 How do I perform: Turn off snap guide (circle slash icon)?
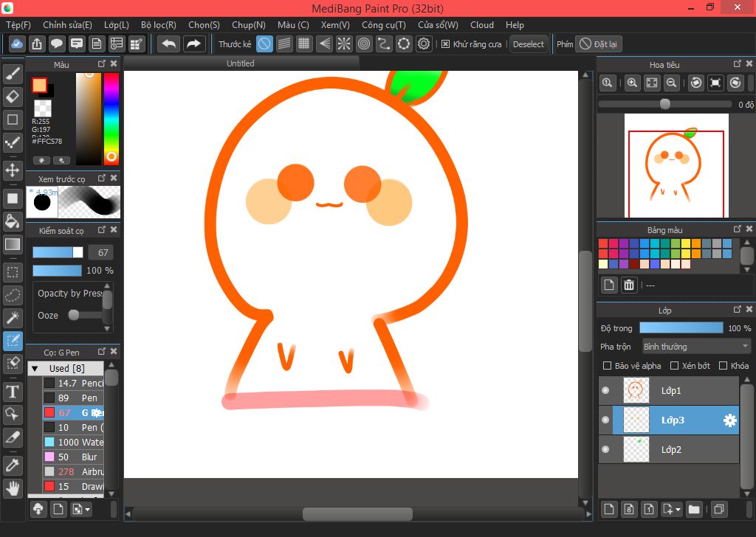point(264,44)
